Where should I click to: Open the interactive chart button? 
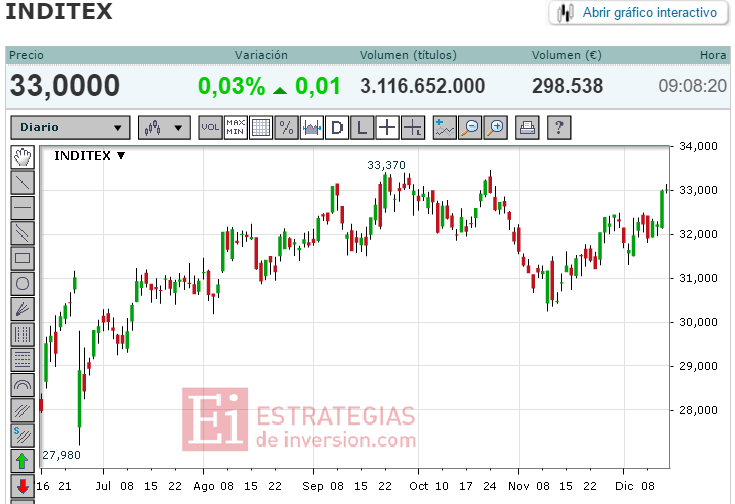(x=638, y=13)
